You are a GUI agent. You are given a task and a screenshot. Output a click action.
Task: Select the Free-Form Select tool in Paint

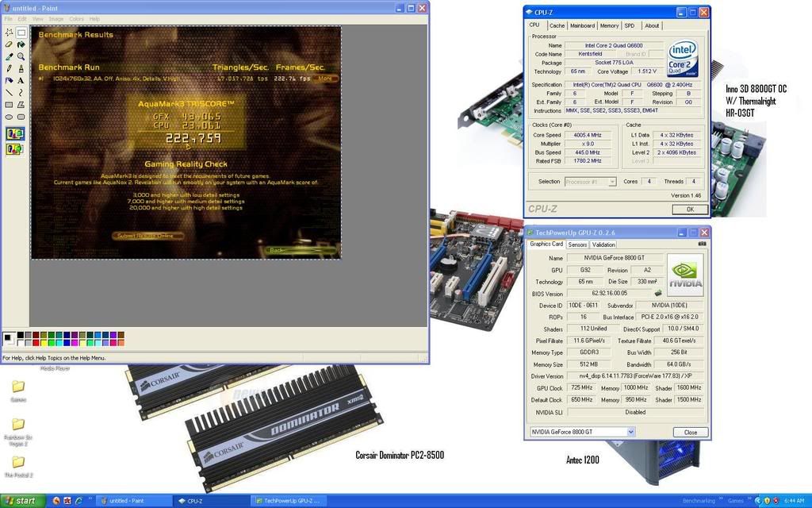click(x=9, y=32)
